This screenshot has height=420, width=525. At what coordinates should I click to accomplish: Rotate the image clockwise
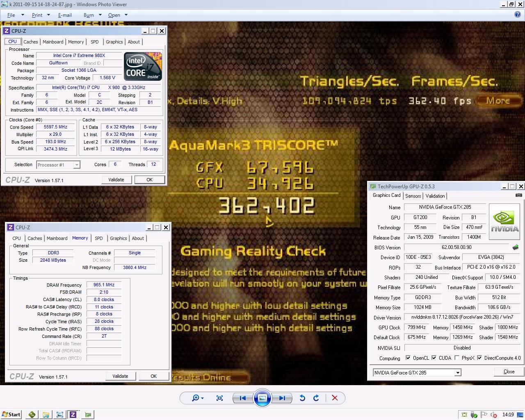pyautogui.click(x=316, y=398)
